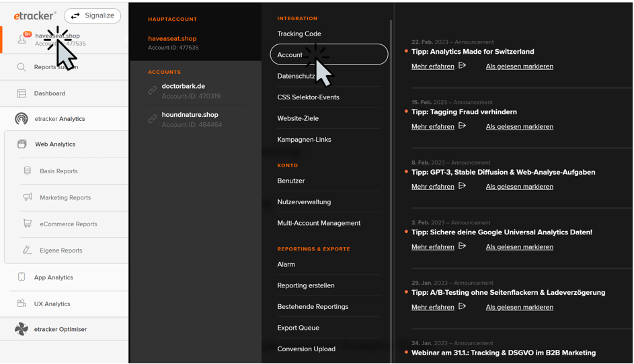
Task: Open Website-Ziele
Action: (x=298, y=118)
